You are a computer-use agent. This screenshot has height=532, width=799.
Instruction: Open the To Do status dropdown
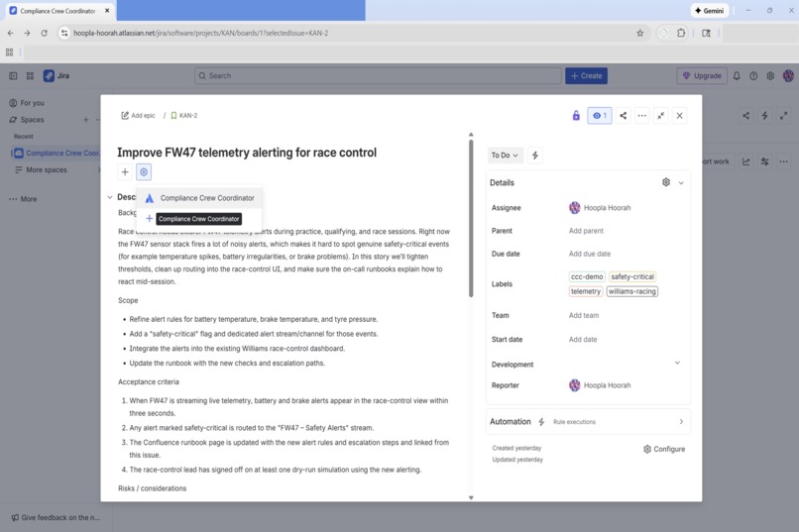[x=505, y=156]
